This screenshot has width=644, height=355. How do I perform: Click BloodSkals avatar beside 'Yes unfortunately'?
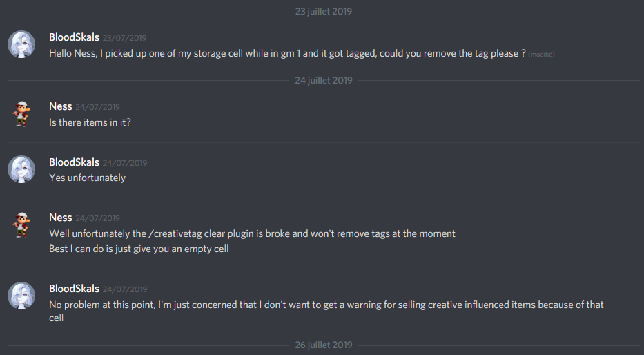[21, 169]
